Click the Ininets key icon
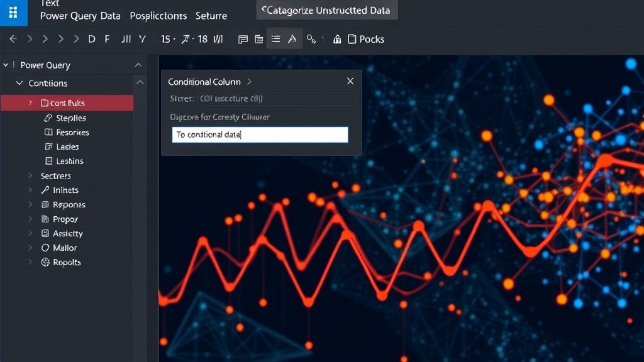This screenshot has height=362, width=644. [x=45, y=190]
